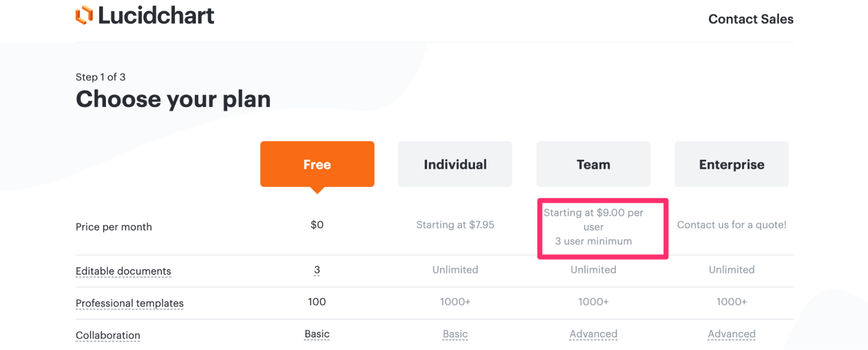Click Basic collaboration under Individual plan
868x350 pixels.
455,334
